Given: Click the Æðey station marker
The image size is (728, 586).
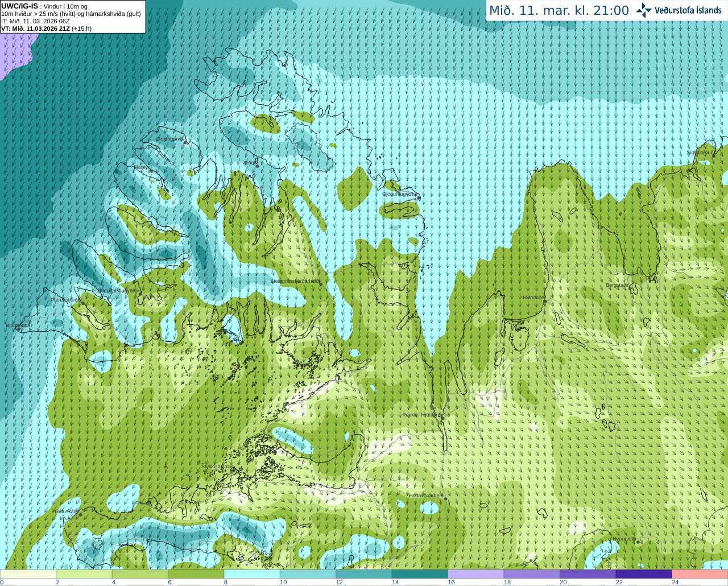Looking at the screenshot, I should [x=257, y=166].
